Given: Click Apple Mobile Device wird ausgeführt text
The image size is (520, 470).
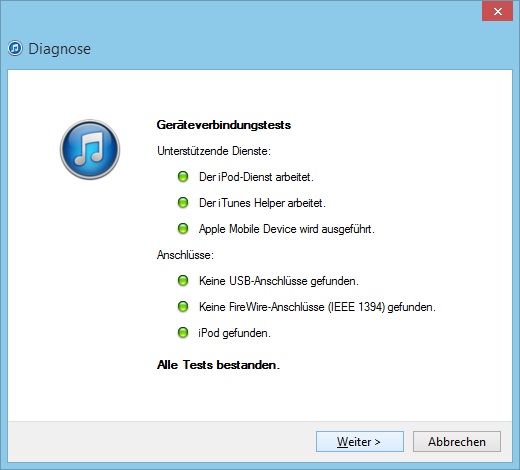Looking at the screenshot, I should click(287, 229).
